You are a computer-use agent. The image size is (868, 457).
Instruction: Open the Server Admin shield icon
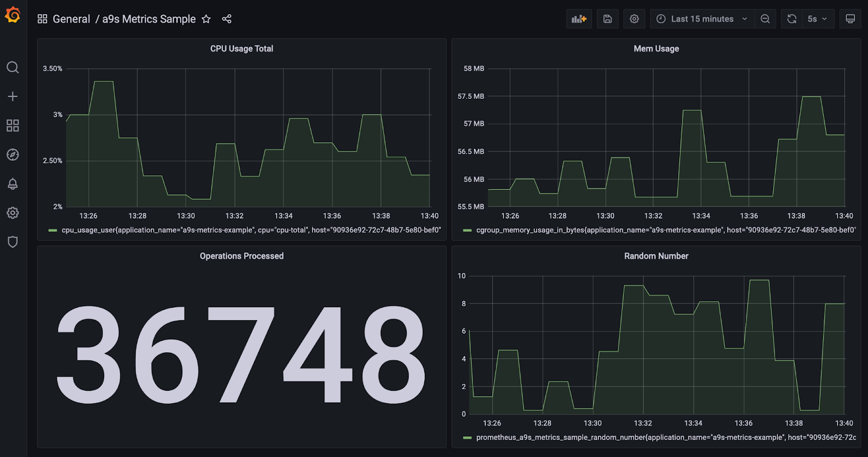(x=12, y=242)
